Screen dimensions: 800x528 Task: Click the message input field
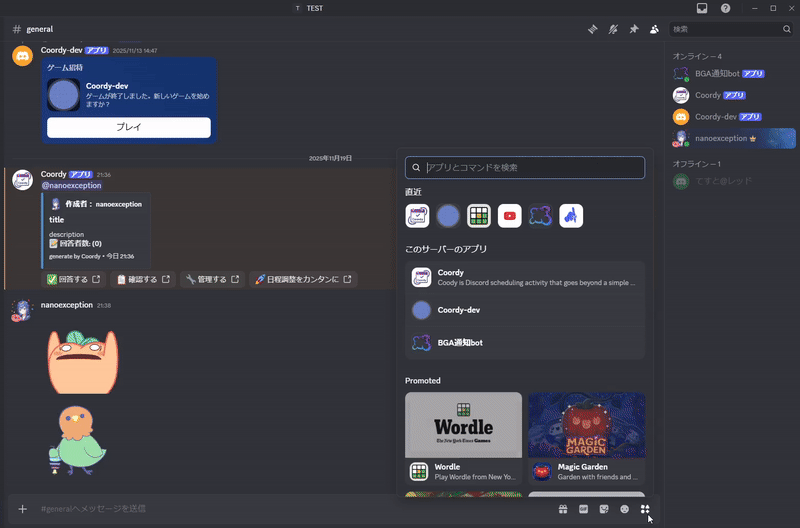pyautogui.click(x=296, y=509)
